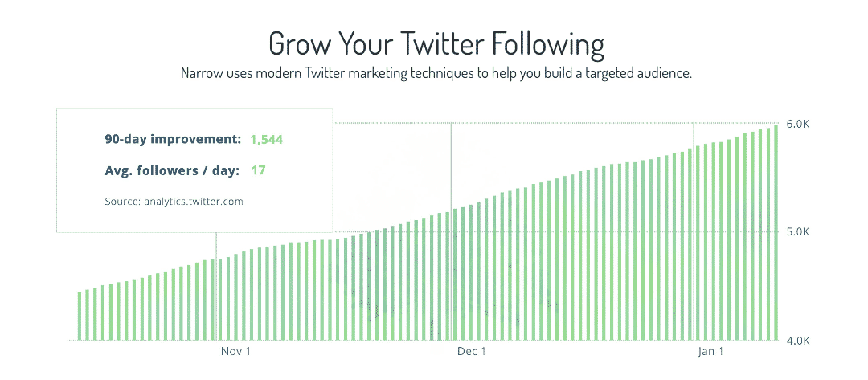Click the Nov 1 date axis label
The height and width of the screenshot is (380, 868).
(235, 352)
